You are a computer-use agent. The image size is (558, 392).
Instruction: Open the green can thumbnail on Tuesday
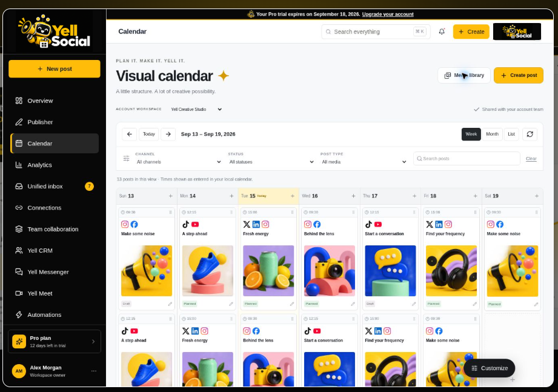click(268, 271)
